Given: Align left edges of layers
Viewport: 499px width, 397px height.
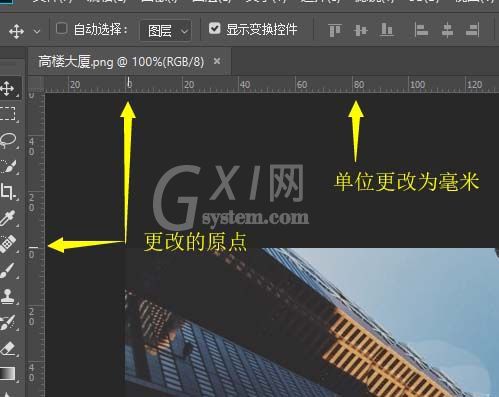Looking at the screenshot, I should [421, 30].
